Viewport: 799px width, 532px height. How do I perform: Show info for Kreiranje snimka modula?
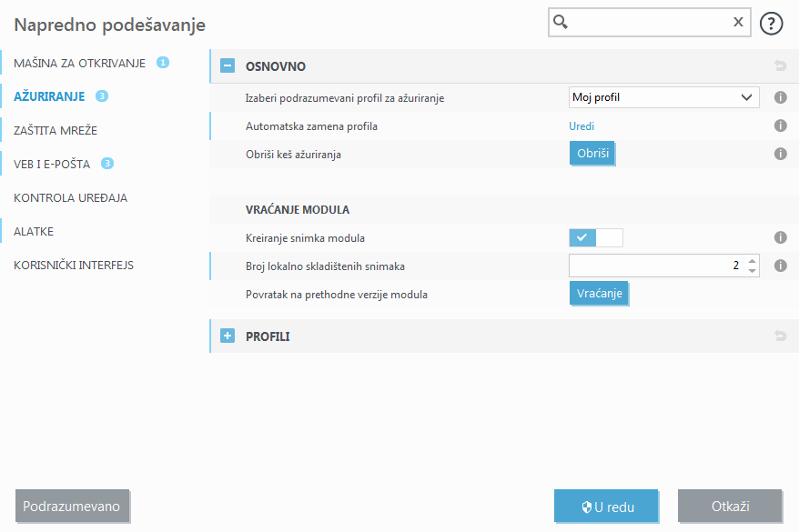(x=780, y=237)
